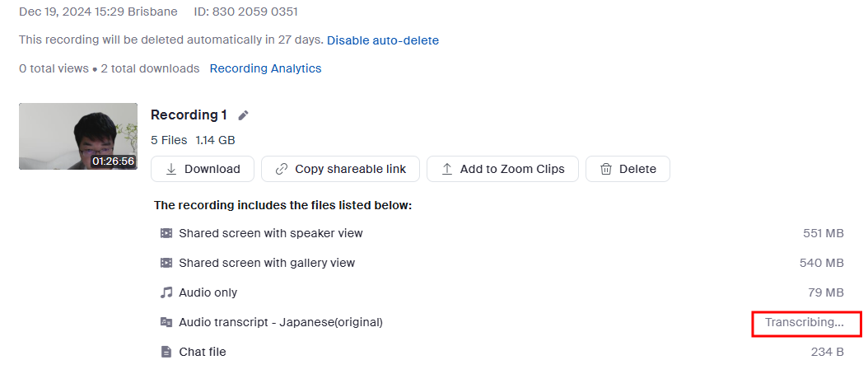Image resolution: width=868 pixels, height=374 pixels.
Task: Click the download arrow icon in Download button
Action: 171,169
